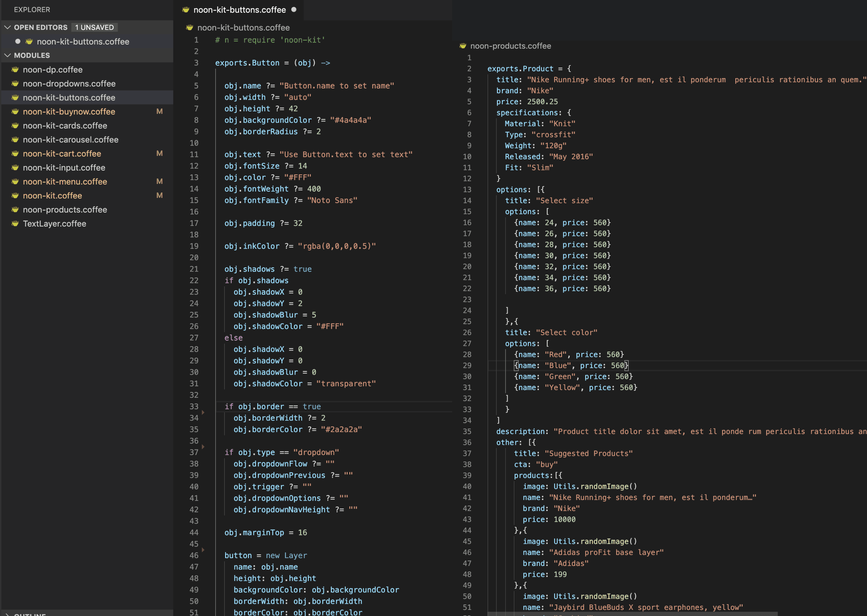Image resolution: width=867 pixels, height=616 pixels.
Task: Click the 'Adidas proFit base layer' string
Action: (606, 553)
